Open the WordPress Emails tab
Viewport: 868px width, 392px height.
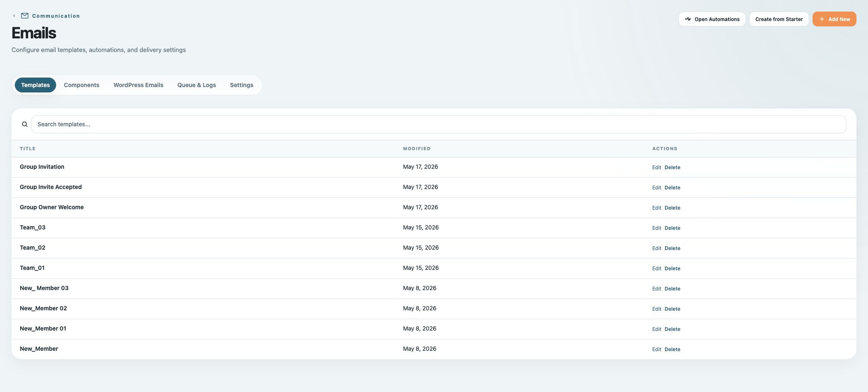point(138,85)
